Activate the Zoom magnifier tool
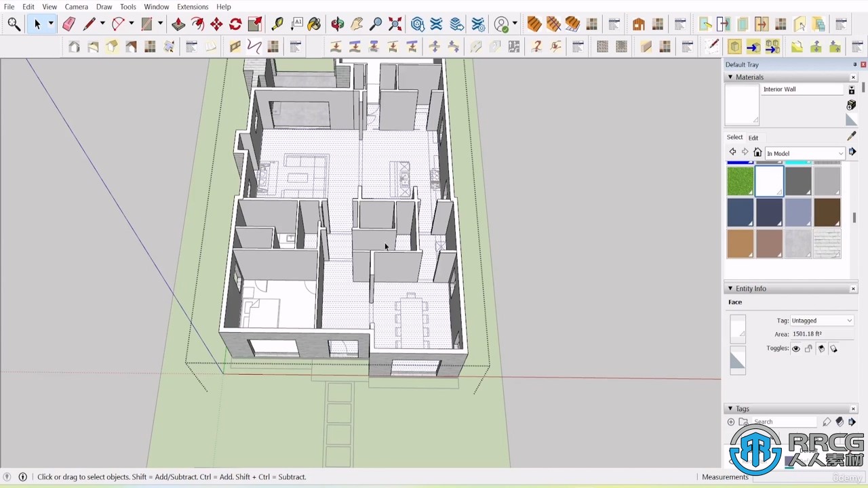This screenshot has height=488, width=868. coord(376,24)
